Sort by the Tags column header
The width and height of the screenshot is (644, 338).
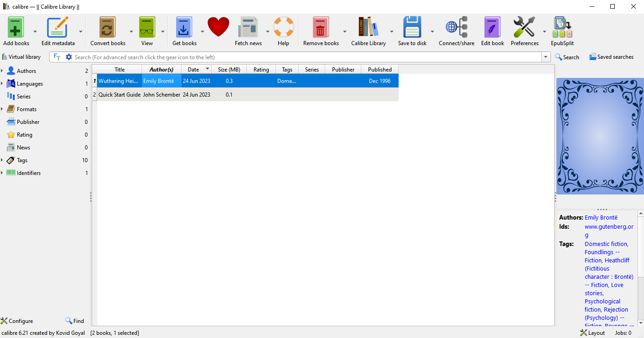tap(287, 69)
